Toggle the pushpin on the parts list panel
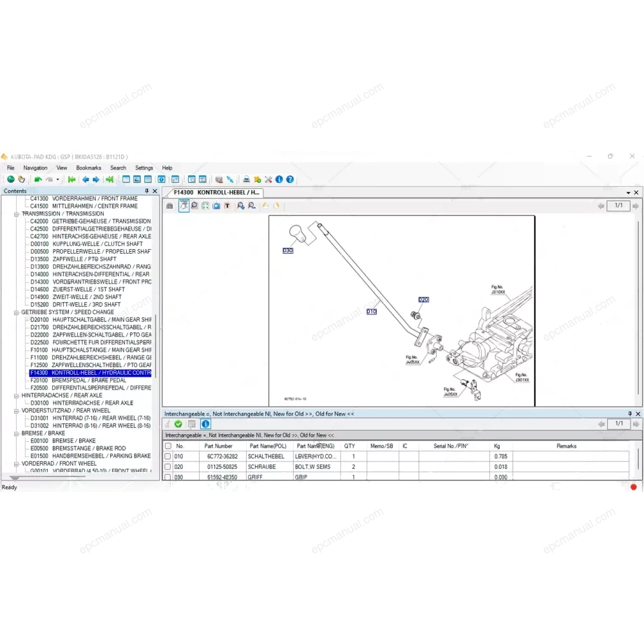The width and height of the screenshot is (644, 644). [630, 414]
